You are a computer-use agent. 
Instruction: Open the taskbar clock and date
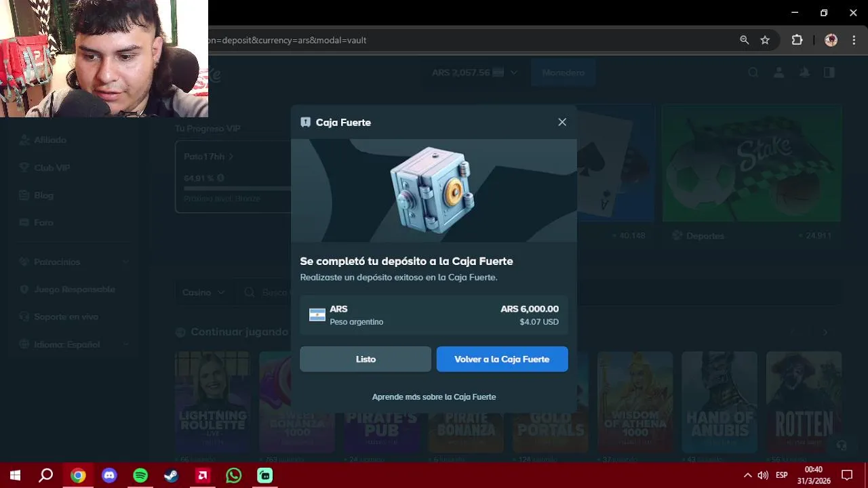pyautogui.click(x=813, y=475)
